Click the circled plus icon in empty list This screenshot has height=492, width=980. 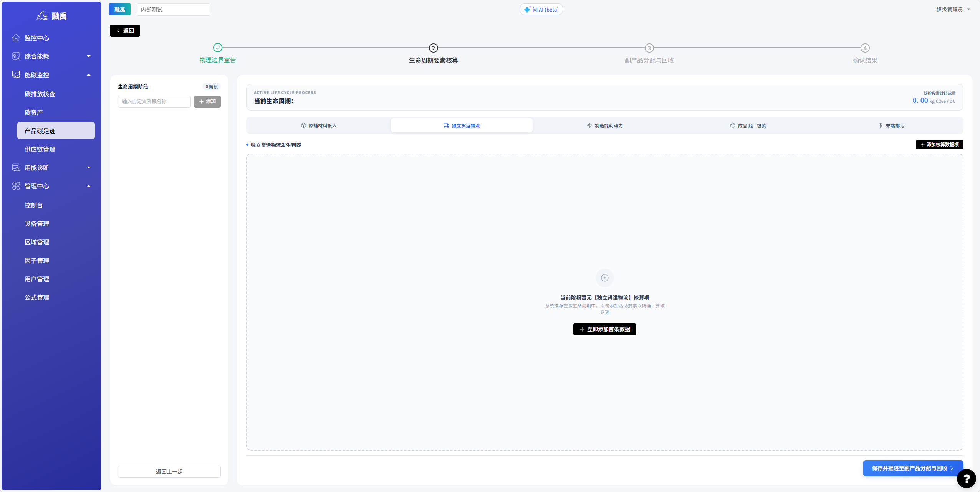point(605,278)
